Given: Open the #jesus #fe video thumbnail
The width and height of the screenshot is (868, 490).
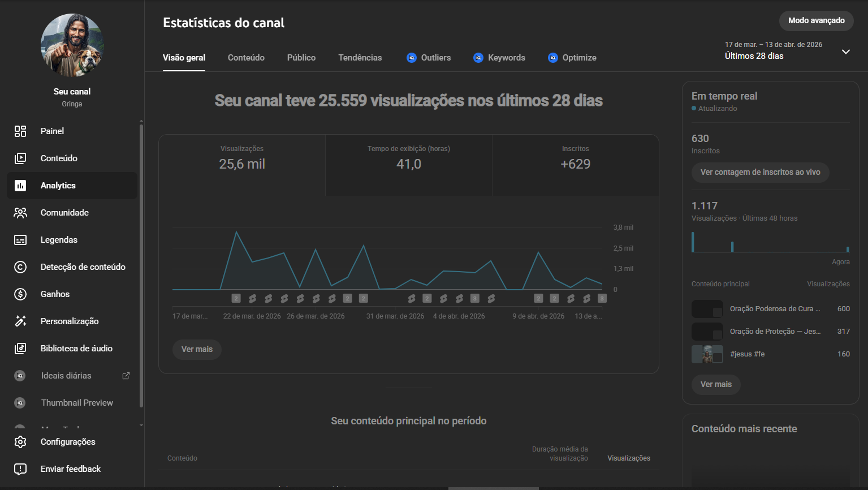Looking at the screenshot, I should coord(707,354).
